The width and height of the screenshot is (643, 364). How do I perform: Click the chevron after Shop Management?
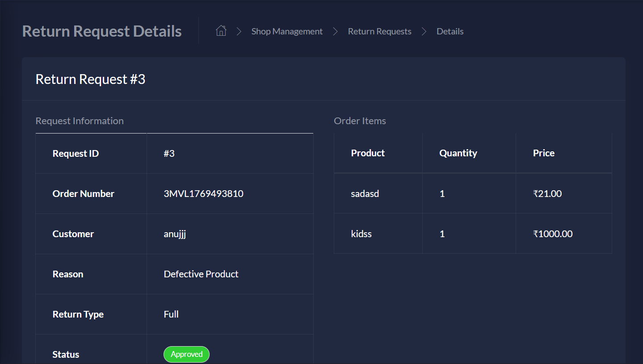[x=336, y=31]
